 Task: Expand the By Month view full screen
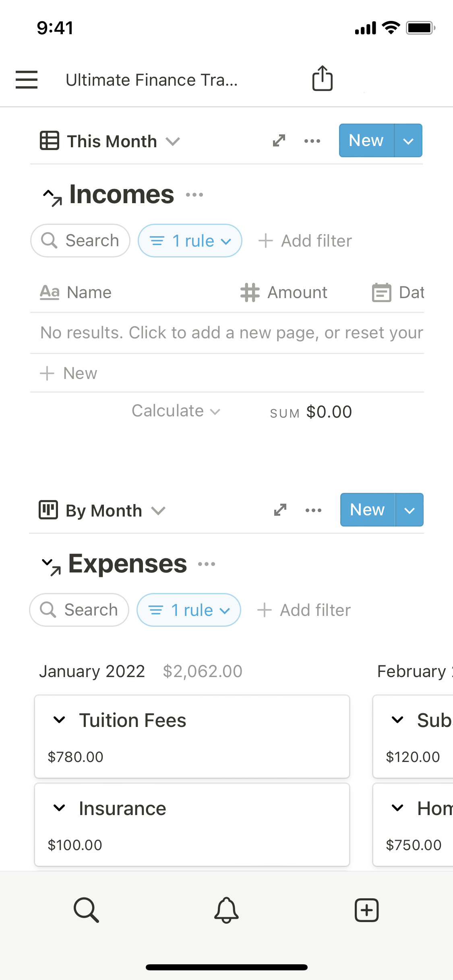pos(280,510)
